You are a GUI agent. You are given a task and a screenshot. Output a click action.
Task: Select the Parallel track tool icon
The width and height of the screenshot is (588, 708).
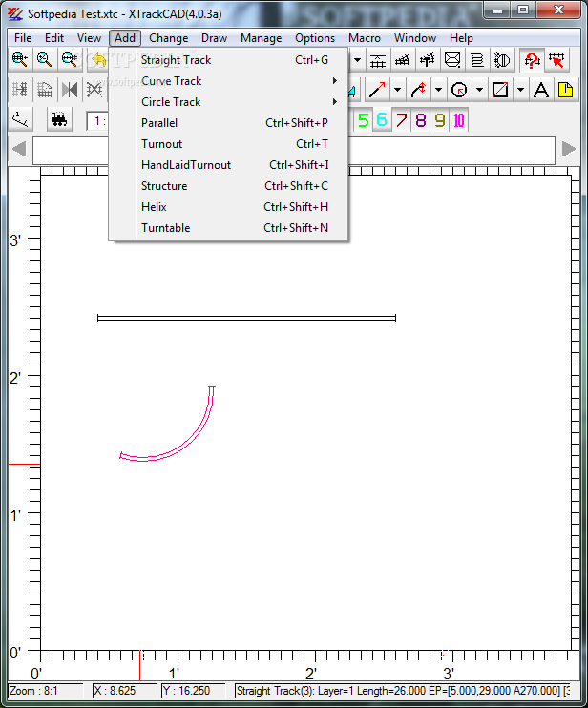(x=378, y=59)
